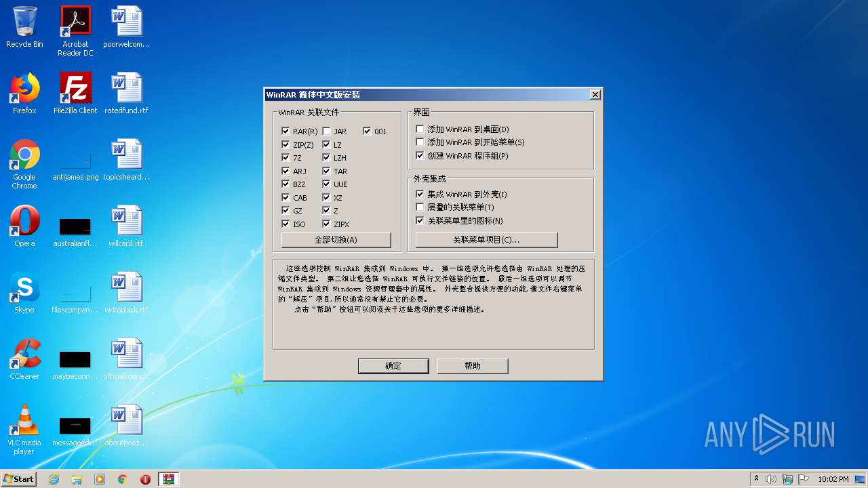
Task: Open Opera from the taskbar
Action: tap(145, 479)
